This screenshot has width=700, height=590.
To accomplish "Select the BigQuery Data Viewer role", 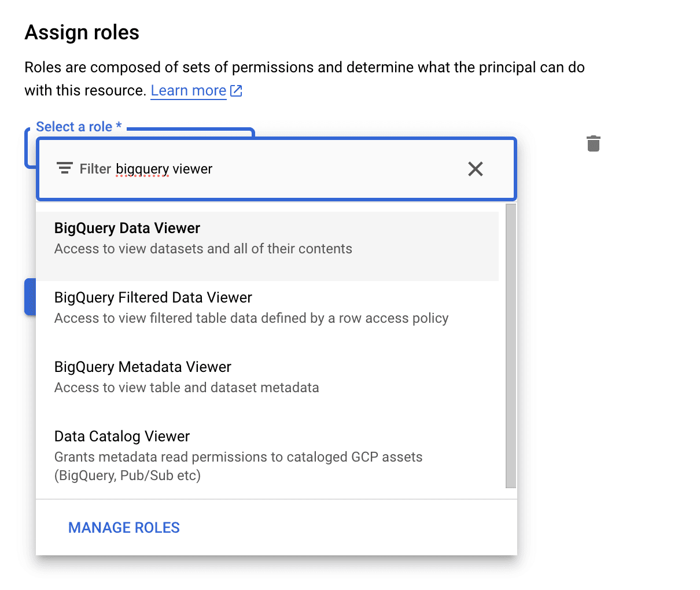I will [x=127, y=228].
